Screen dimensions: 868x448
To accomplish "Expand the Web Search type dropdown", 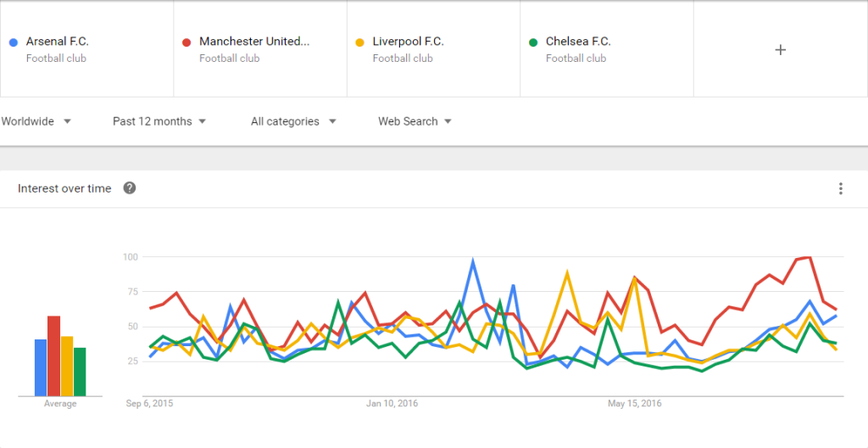I will [415, 121].
